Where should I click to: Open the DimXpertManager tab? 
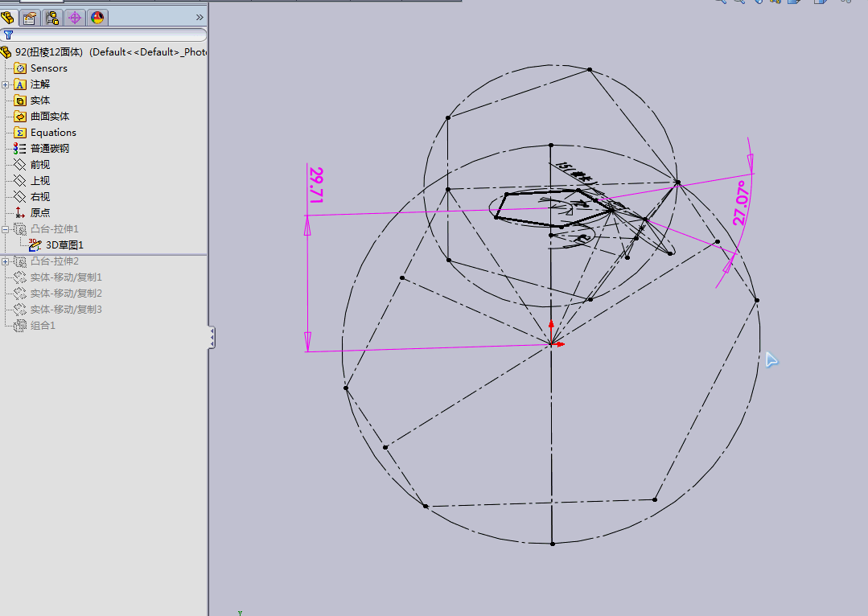point(75,18)
